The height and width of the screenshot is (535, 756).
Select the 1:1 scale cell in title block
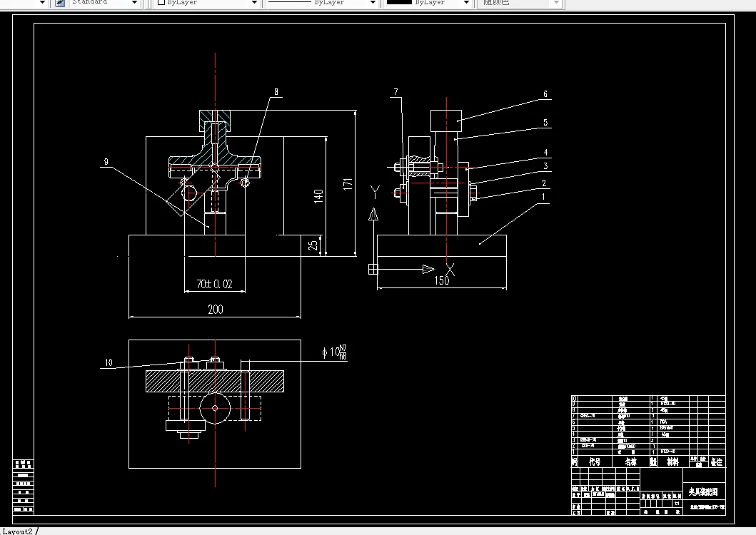coord(677,503)
